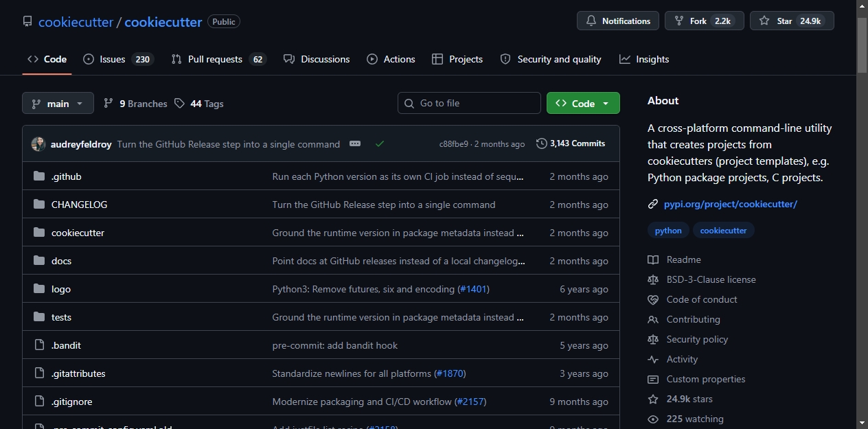Switch to the Issues tab
The image size is (868, 429).
point(118,59)
